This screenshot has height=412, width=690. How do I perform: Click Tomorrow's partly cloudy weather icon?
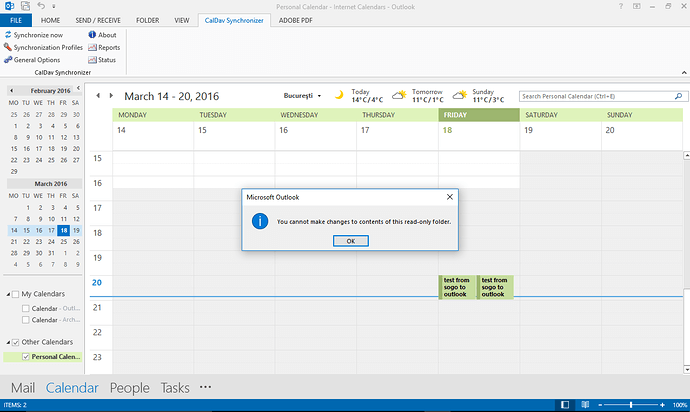pyautogui.click(x=399, y=95)
